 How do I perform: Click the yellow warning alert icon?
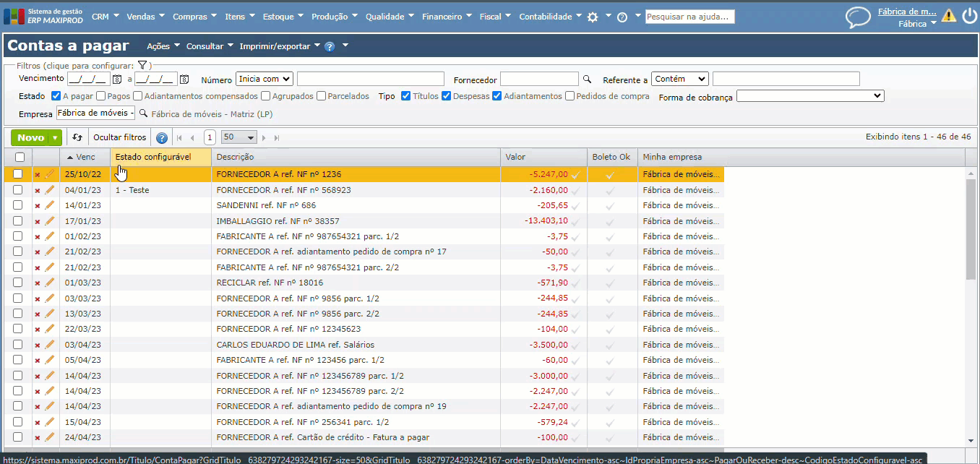(948, 16)
